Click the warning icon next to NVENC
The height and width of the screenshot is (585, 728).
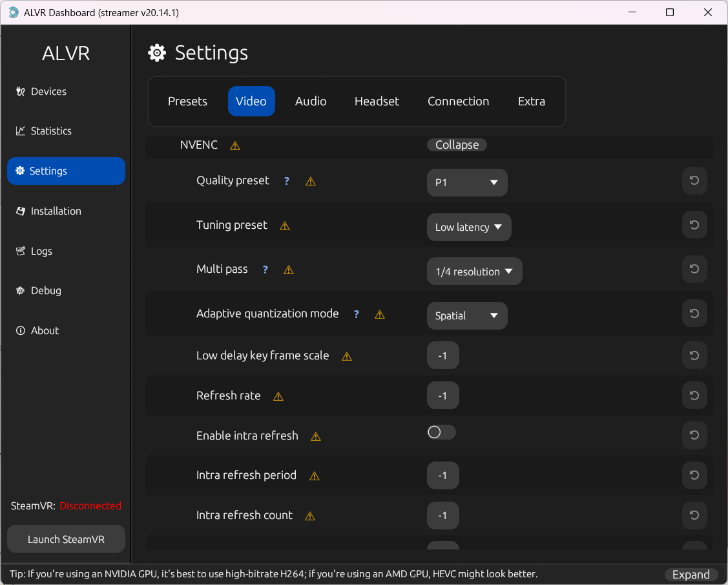235,146
